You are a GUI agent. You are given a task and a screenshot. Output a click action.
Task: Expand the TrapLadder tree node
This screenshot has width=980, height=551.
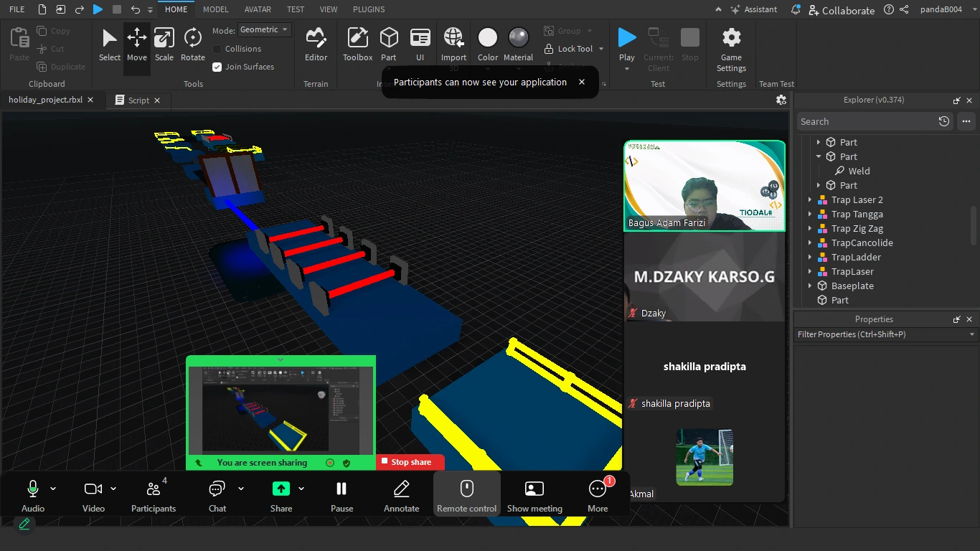point(810,258)
